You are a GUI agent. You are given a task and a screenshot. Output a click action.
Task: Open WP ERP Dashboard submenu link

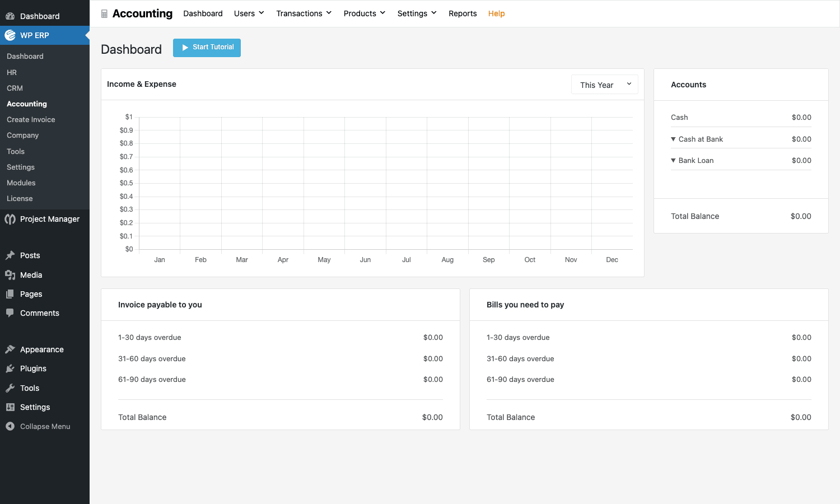tap(25, 57)
